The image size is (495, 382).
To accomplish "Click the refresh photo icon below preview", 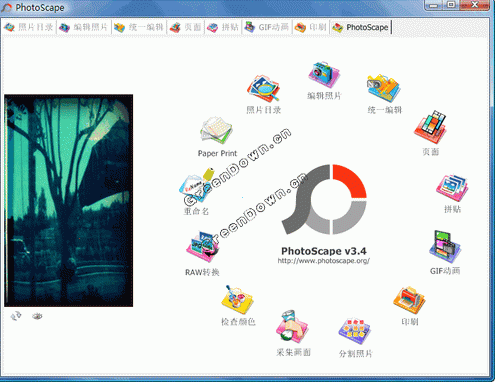I will 16,316.
